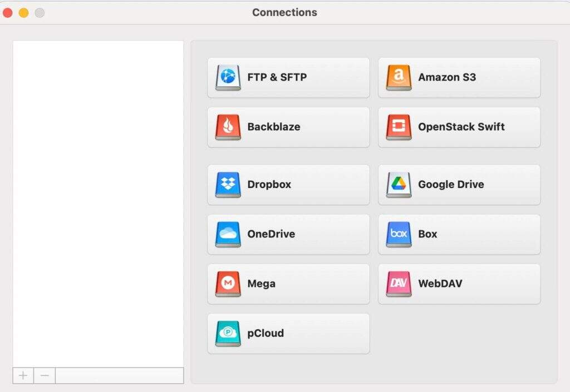
Task: Click the empty connections list panel
Action: click(x=98, y=200)
